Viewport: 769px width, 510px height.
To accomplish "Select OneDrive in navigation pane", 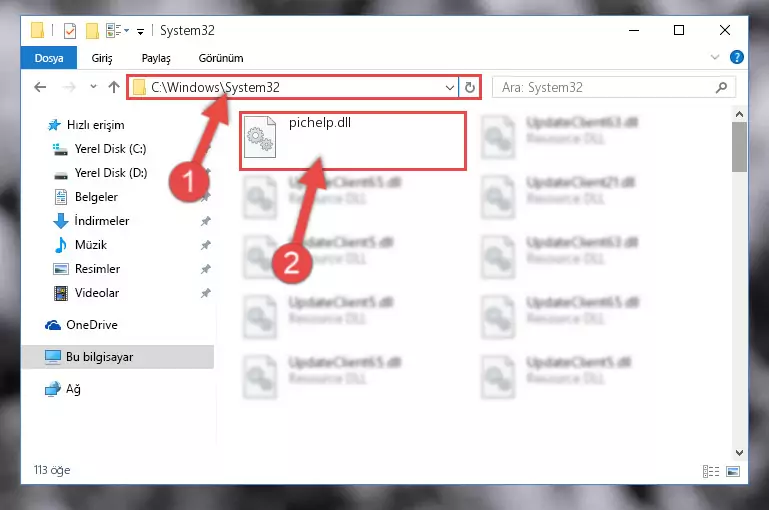I will 92,325.
